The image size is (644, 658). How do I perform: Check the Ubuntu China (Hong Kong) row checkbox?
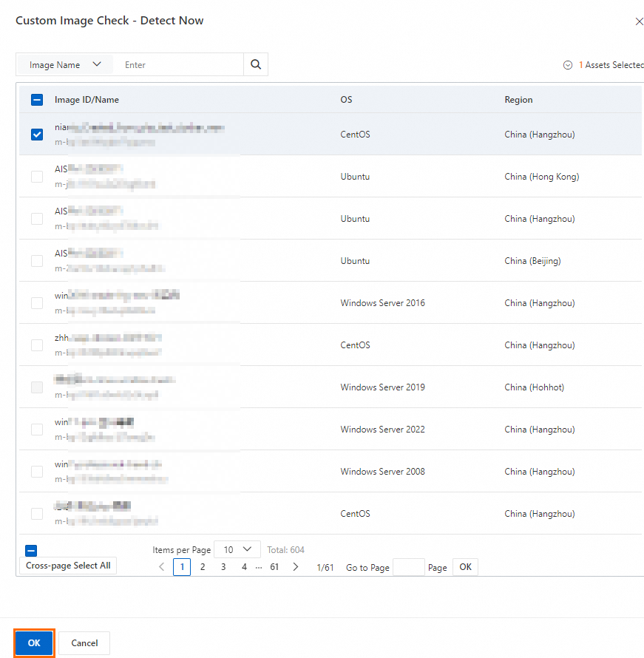37,177
